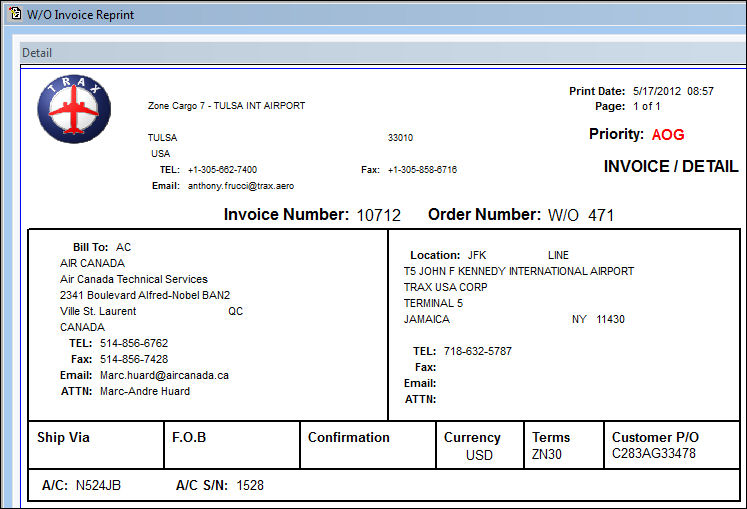Click the page value 1 of 1
The image size is (747, 509).
pyautogui.click(x=646, y=106)
